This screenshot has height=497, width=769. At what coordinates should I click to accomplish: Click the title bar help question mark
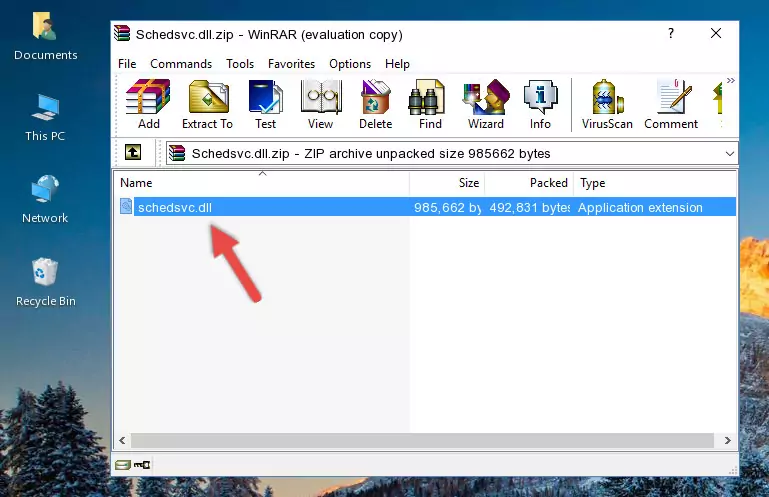click(x=671, y=33)
